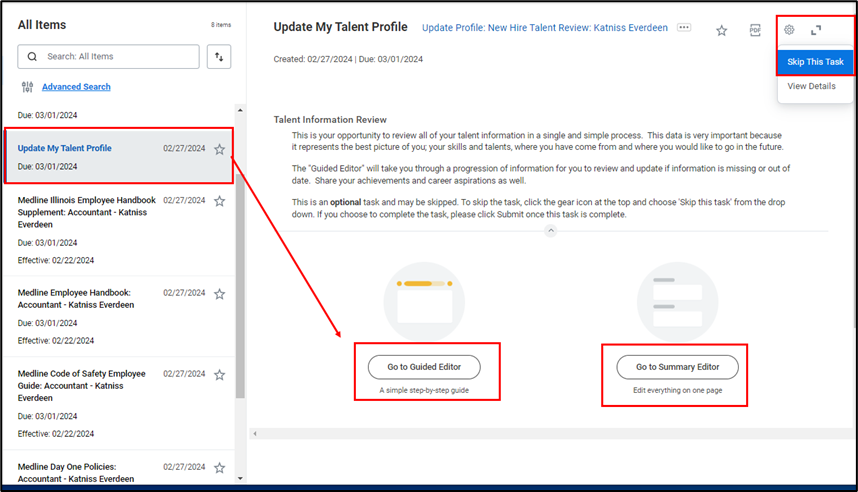Click the Advanced Search filter sliders icon

[x=27, y=87]
